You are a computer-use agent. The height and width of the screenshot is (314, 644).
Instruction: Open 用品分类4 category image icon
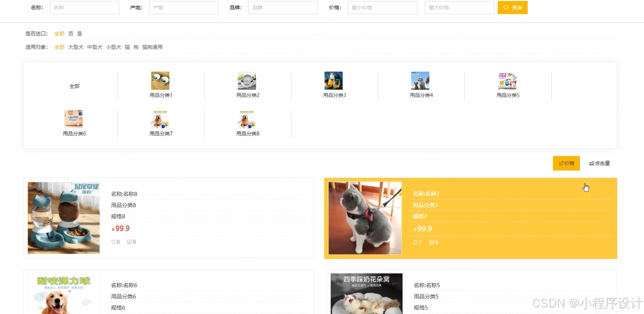click(x=420, y=81)
